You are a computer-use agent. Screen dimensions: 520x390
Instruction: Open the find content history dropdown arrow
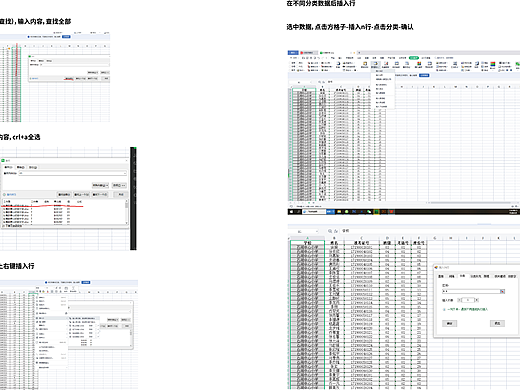click(125, 173)
